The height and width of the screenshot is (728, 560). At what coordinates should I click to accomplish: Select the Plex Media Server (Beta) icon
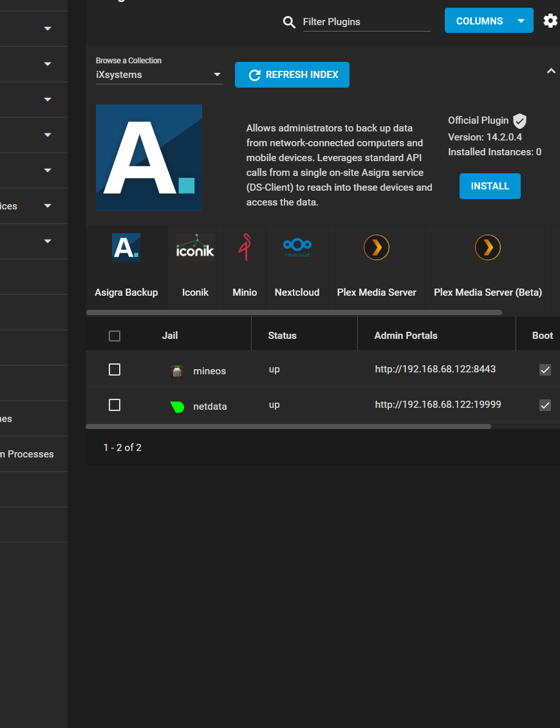pyautogui.click(x=488, y=247)
